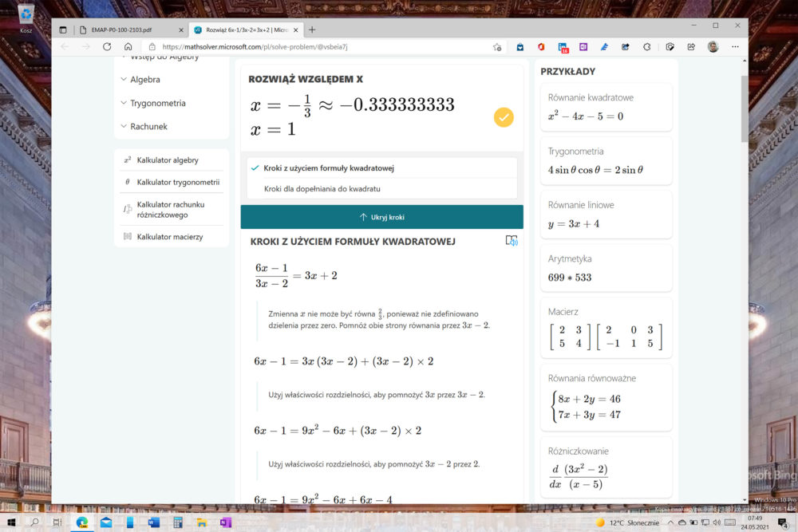Image resolution: width=798 pixels, height=532 pixels.
Task: Click the scrollbar down arrow
Action: pos(745,500)
